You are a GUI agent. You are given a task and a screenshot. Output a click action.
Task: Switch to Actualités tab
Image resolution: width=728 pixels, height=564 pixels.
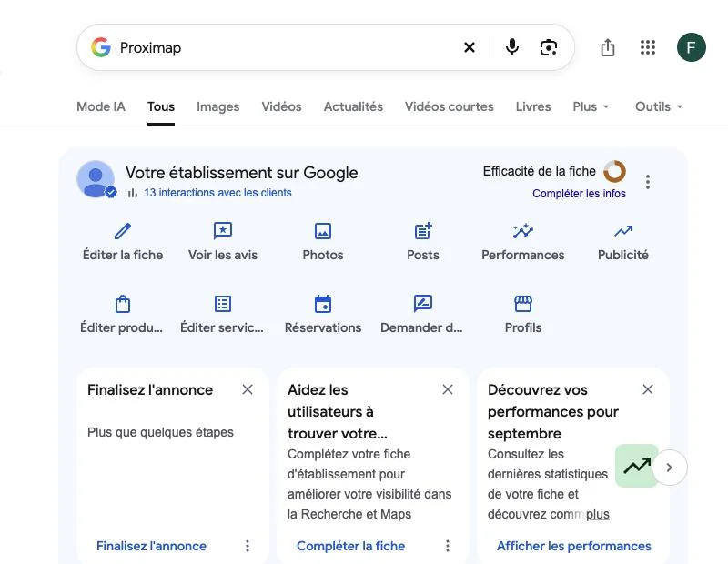point(353,106)
